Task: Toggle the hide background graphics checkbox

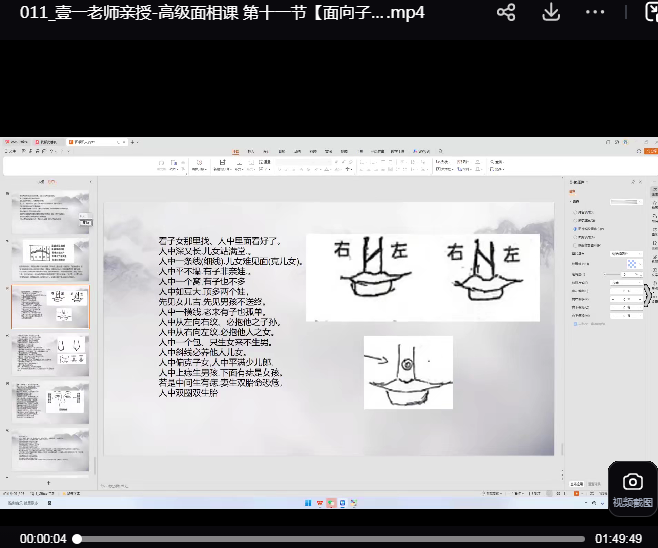Action: (575, 245)
